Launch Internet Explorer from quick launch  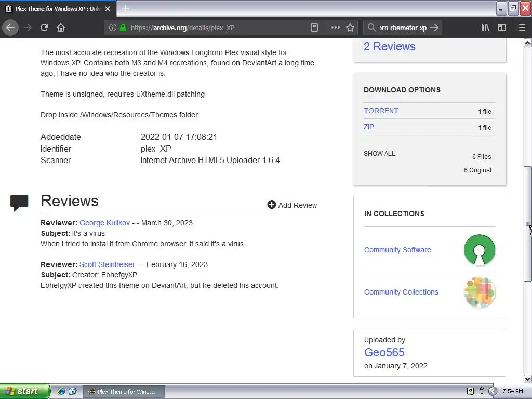tap(61, 391)
